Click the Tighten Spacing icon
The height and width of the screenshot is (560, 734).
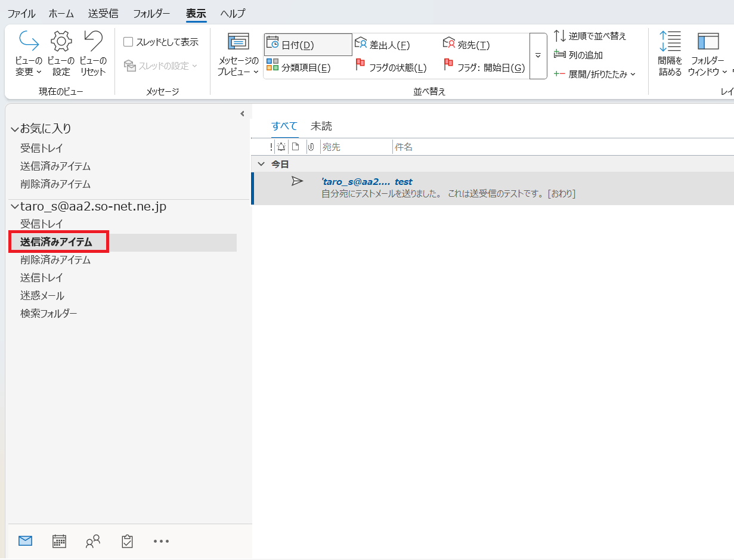[x=670, y=42]
